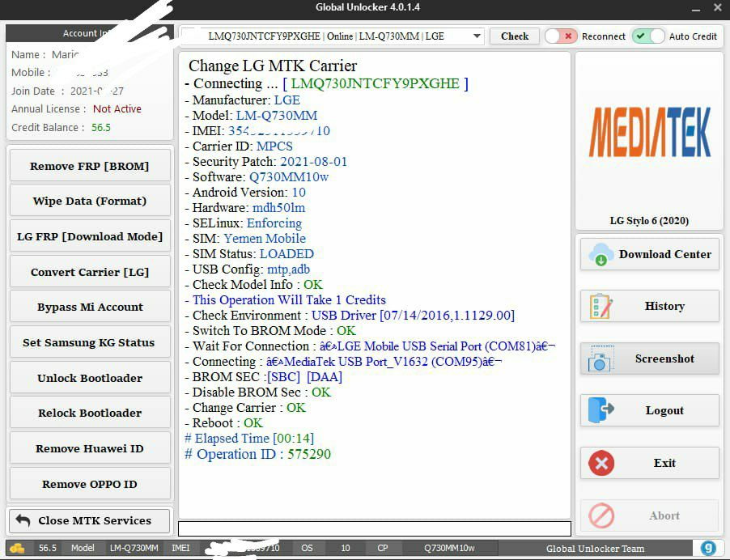Click the Logout label
Image resolution: width=730 pixels, height=560 pixels.
[664, 410]
